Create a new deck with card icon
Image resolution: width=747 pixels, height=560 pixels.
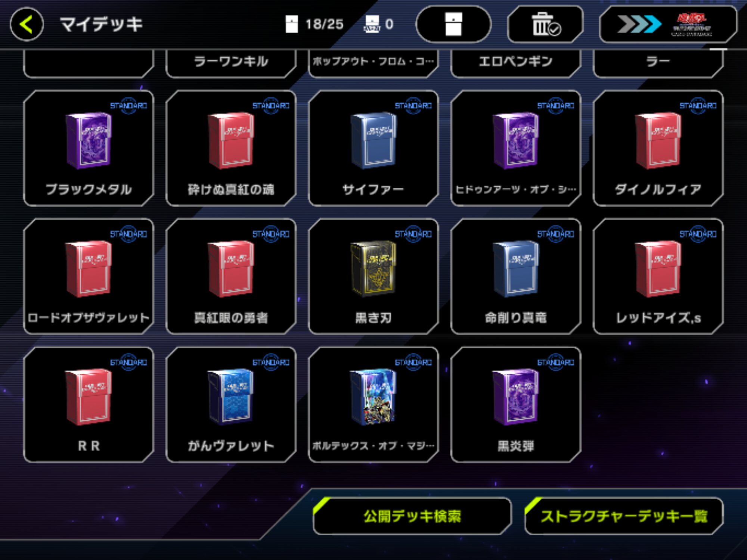click(x=453, y=24)
